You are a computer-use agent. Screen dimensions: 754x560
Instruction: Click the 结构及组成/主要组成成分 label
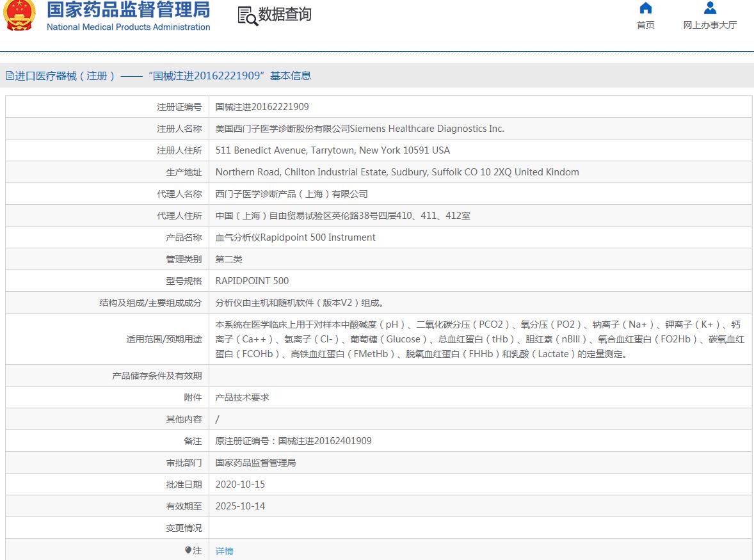click(x=150, y=303)
